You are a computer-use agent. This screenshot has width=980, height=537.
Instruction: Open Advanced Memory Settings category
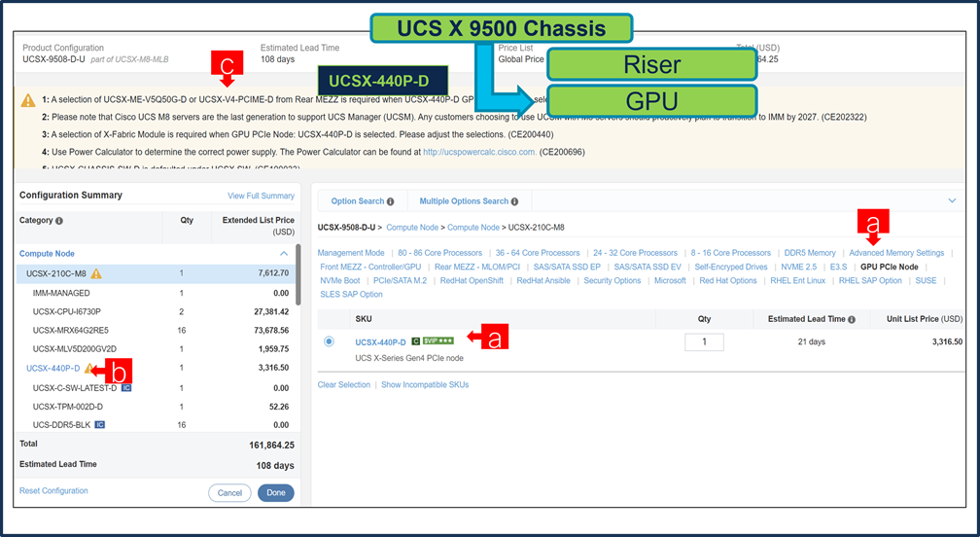(896, 253)
